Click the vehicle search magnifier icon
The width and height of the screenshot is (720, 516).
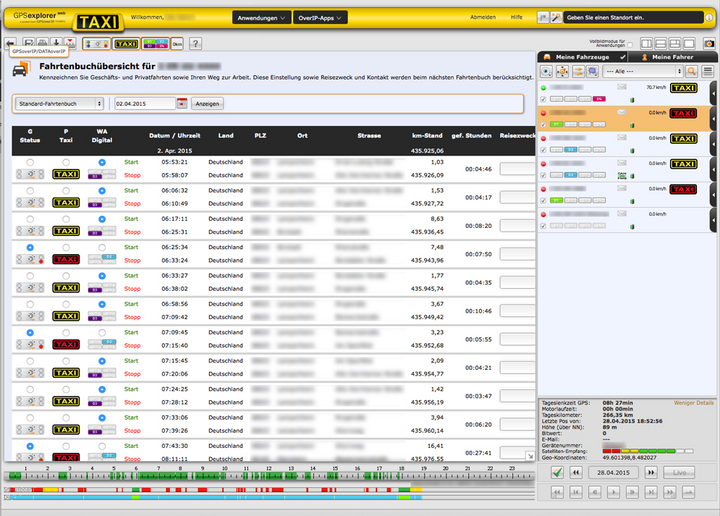691,71
